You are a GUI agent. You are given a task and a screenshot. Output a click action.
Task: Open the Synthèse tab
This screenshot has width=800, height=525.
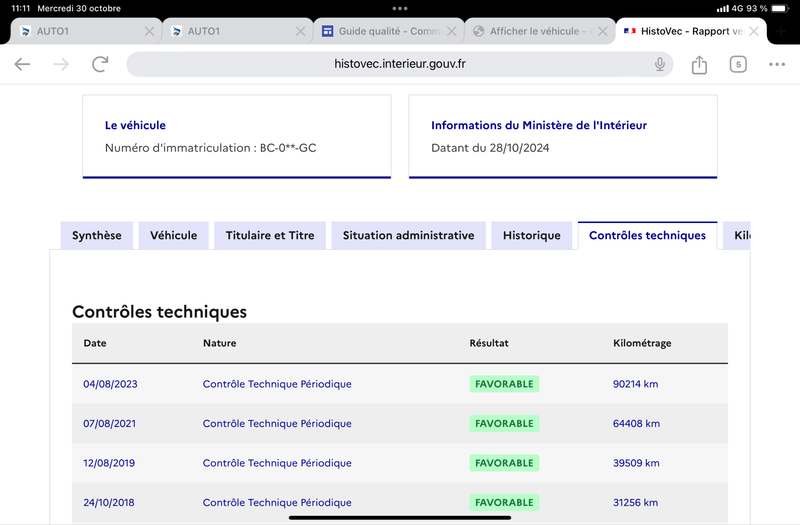coord(97,236)
